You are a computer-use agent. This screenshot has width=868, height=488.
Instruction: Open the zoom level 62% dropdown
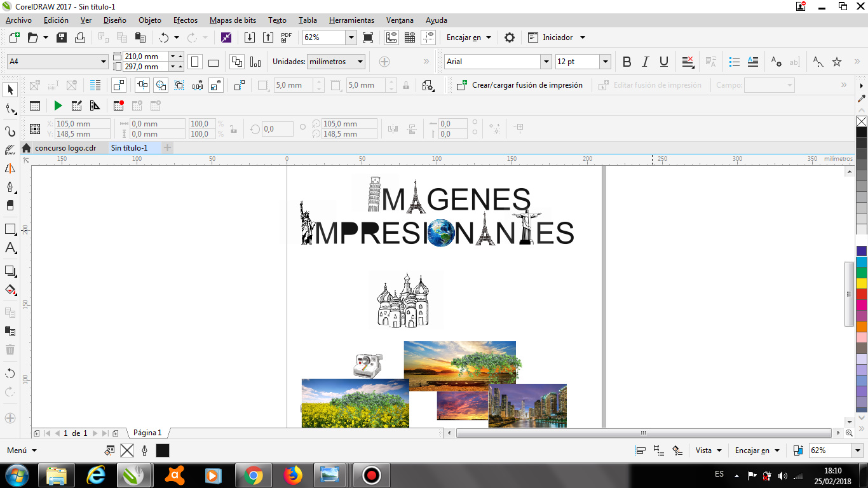351,37
